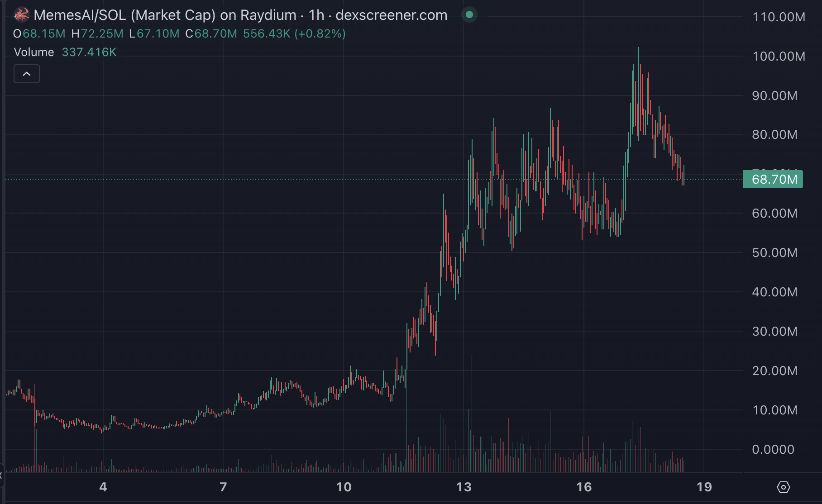The width and height of the screenshot is (822, 504).
Task: Click the 50.00M price axis label
Action: tap(774, 252)
